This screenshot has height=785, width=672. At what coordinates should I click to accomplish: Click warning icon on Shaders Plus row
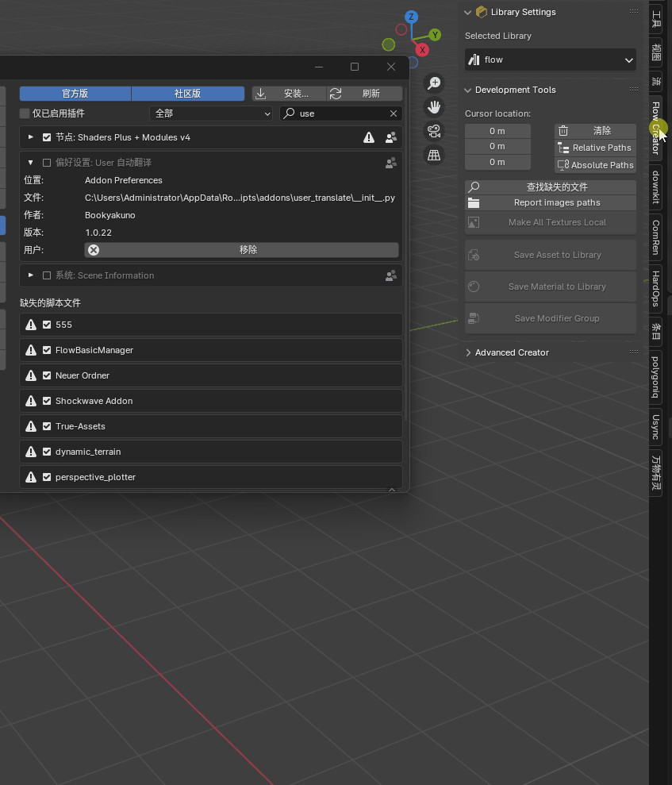click(x=369, y=137)
